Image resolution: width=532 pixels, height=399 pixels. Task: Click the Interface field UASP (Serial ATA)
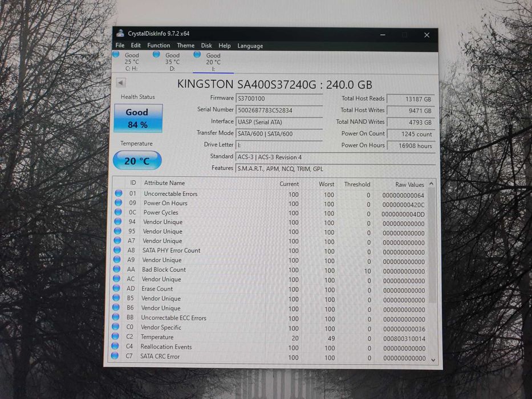click(x=279, y=122)
